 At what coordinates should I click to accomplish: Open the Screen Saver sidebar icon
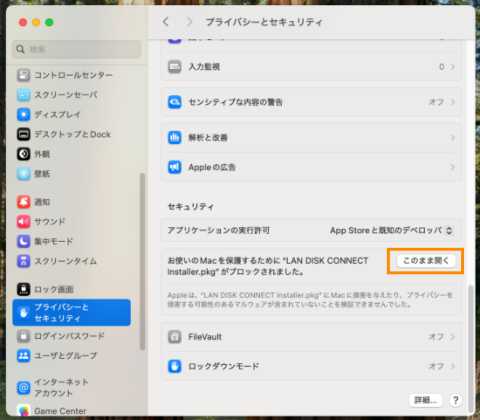(x=23, y=95)
